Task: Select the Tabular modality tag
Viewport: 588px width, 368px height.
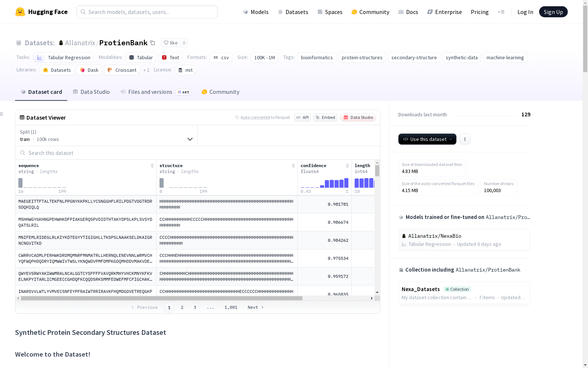Action: tap(141, 57)
